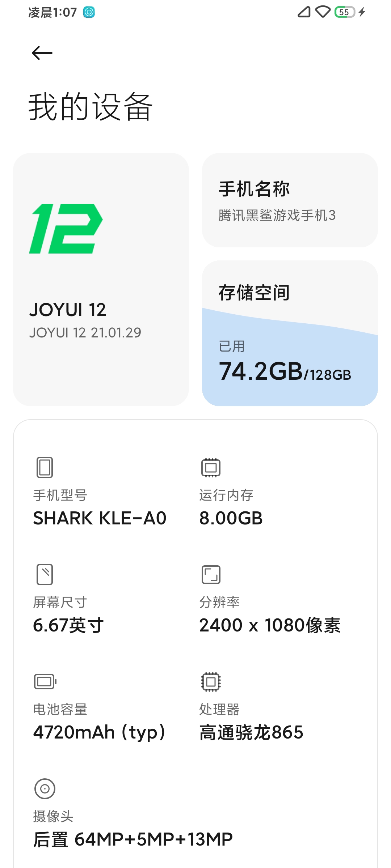This screenshot has width=391, height=868.
Task: Tap the Wi-Fi icon in status bar
Action: coord(323,12)
